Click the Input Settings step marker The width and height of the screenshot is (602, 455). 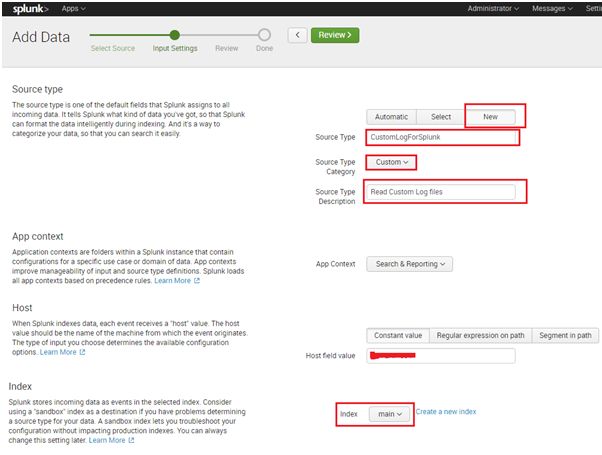pyautogui.click(x=175, y=35)
